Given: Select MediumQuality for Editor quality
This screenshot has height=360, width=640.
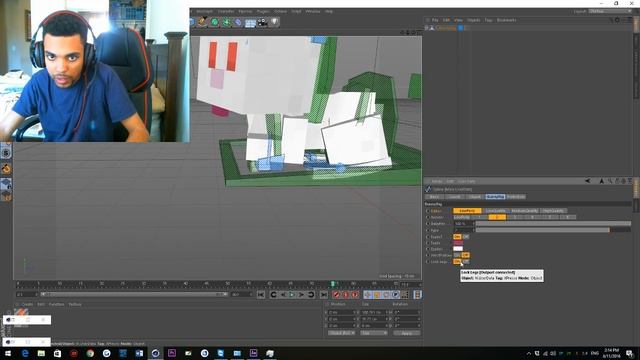Looking at the screenshot, I should (524, 211).
